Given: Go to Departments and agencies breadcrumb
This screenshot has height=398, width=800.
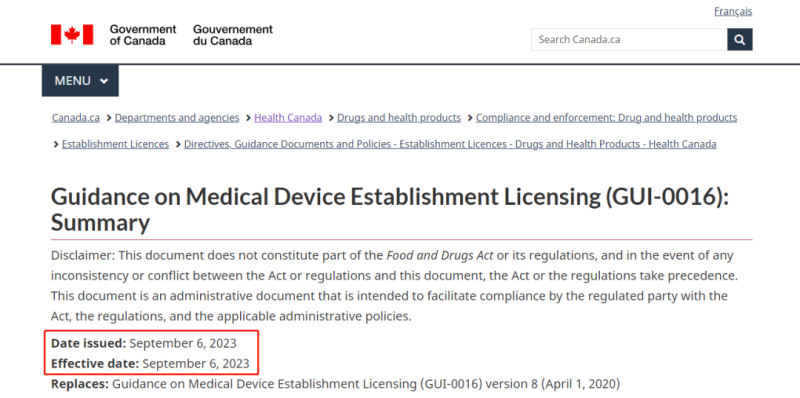Looking at the screenshot, I should tap(177, 118).
